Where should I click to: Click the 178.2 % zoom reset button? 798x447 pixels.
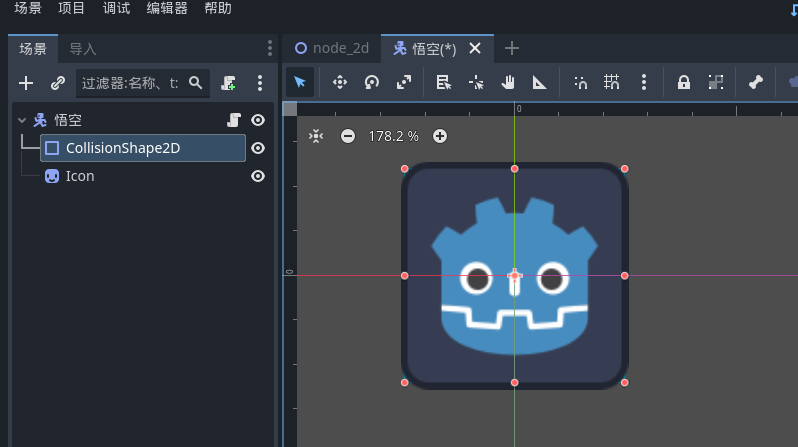pyautogui.click(x=393, y=136)
